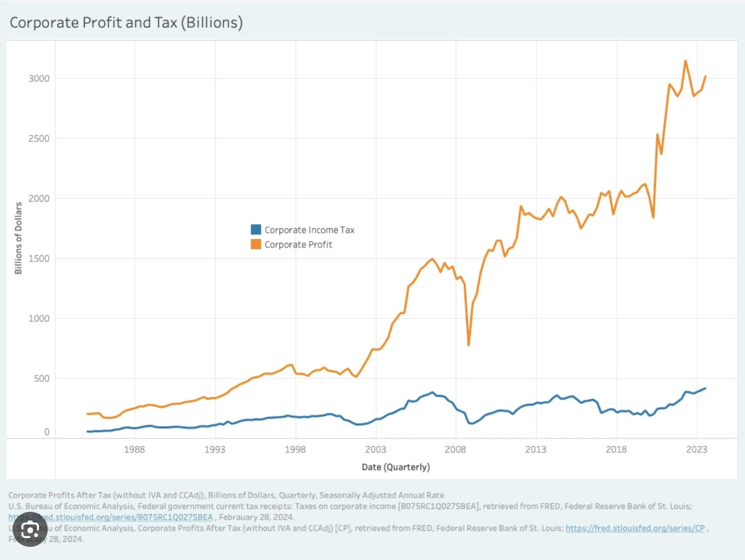The width and height of the screenshot is (745, 560).
Task: Click the 2013 tick on the date axis
Action: 536,449
